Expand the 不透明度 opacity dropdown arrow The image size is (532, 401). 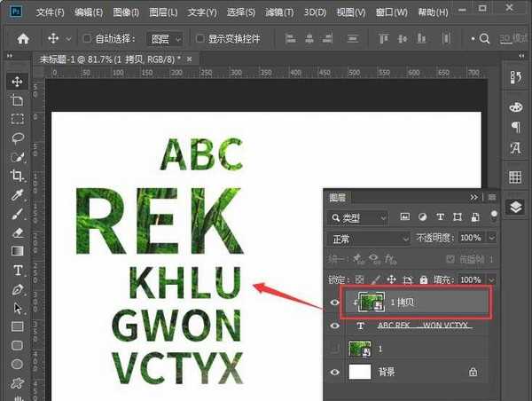click(491, 238)
